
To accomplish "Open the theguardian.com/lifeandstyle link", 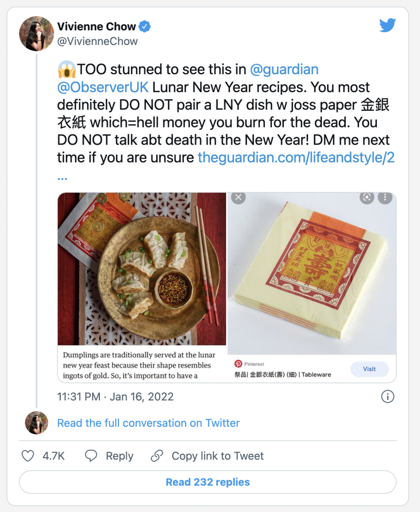I will [x=296, y=157].
